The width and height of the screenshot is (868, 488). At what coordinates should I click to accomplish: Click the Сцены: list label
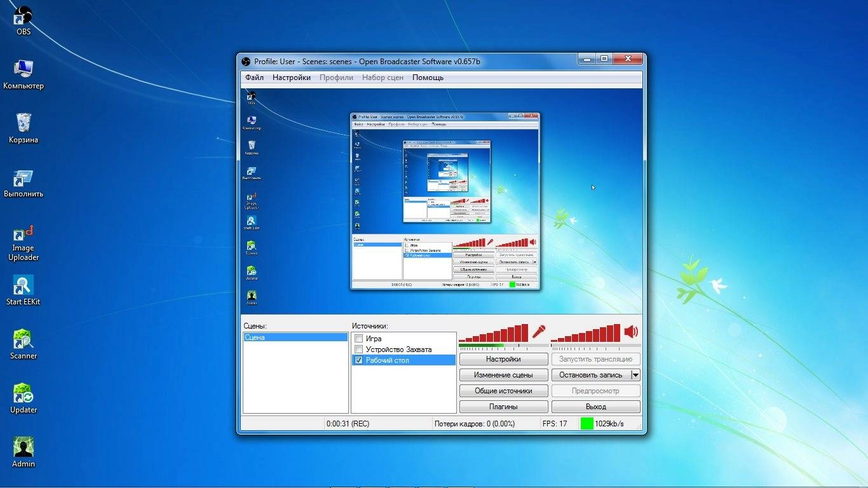coord(255,326)
